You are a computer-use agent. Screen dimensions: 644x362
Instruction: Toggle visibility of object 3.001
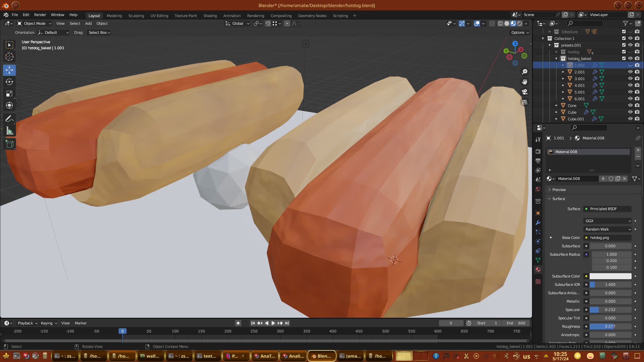(x=630, y=78)
